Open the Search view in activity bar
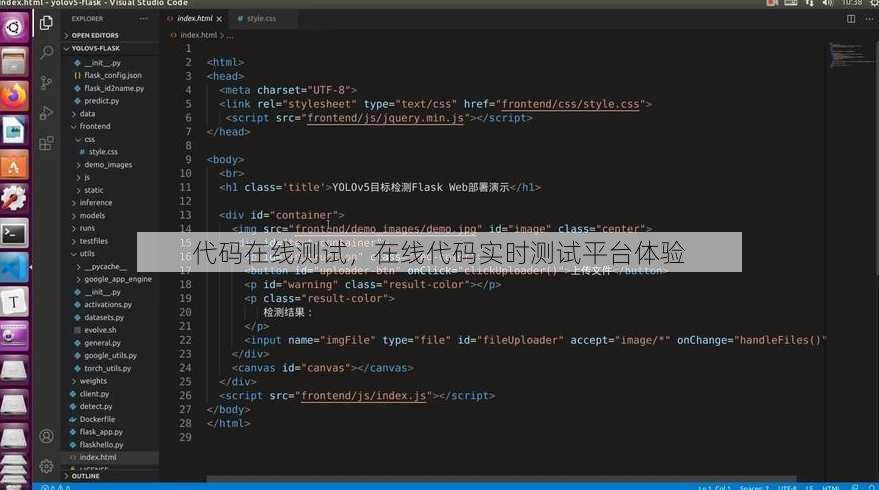The height and width of the screenshot is (490, 879). pyautogui.click(x=47, y=53)
